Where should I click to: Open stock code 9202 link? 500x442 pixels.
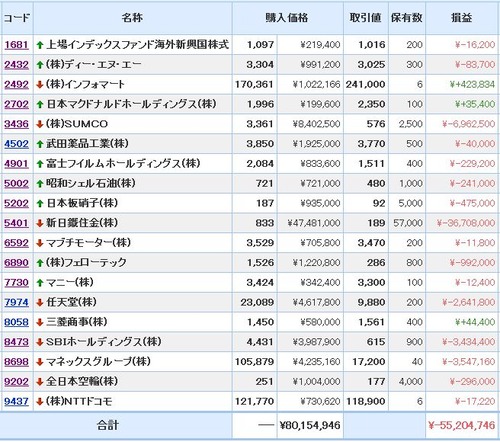pyautogui.click(x=16, y=382)
